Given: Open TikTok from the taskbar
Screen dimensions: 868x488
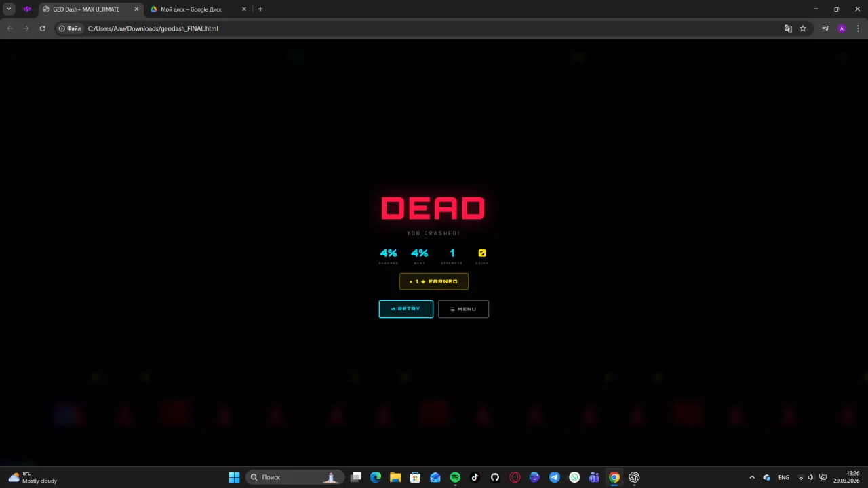Looking at the screenshot, I should pyautogui.click(x=475, y=477).
